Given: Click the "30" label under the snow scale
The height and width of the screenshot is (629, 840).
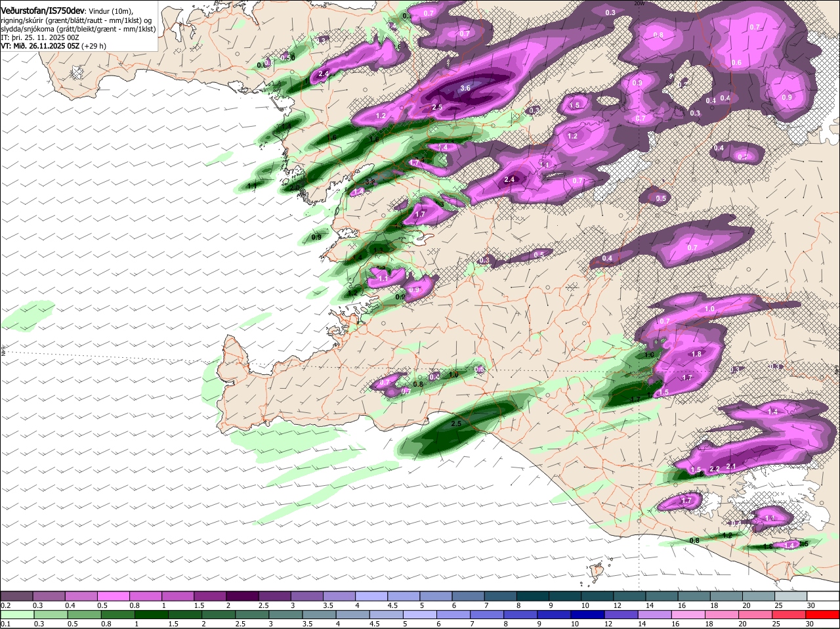Looking at the screenshot, I should [x=810, y=605].
